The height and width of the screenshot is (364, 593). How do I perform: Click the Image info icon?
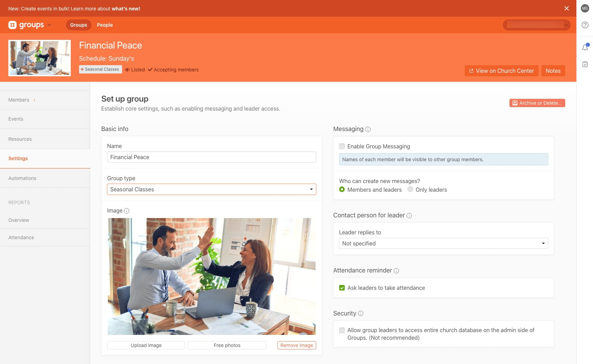tap(127, 211)
